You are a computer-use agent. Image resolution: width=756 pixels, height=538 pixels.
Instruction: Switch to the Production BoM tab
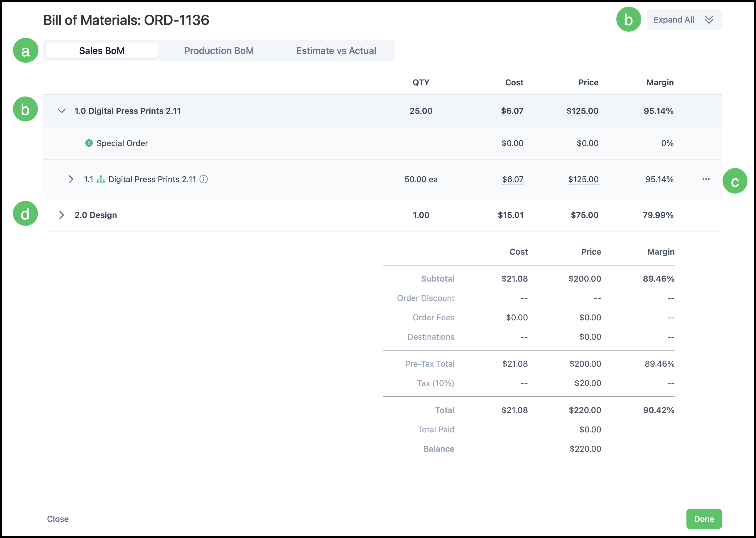pos(219,51)
